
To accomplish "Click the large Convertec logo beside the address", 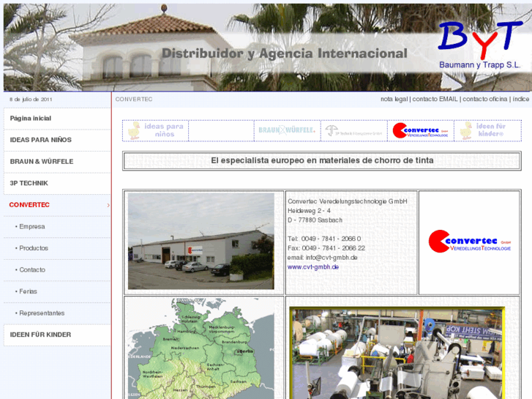I will click(470, 242).
